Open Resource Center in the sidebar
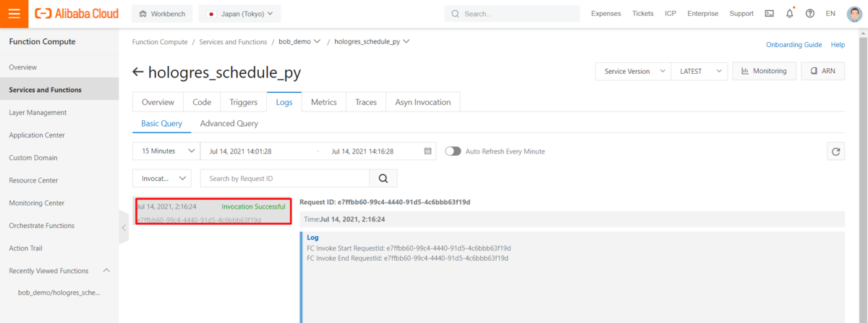The image size is (868, 323). 59,180
